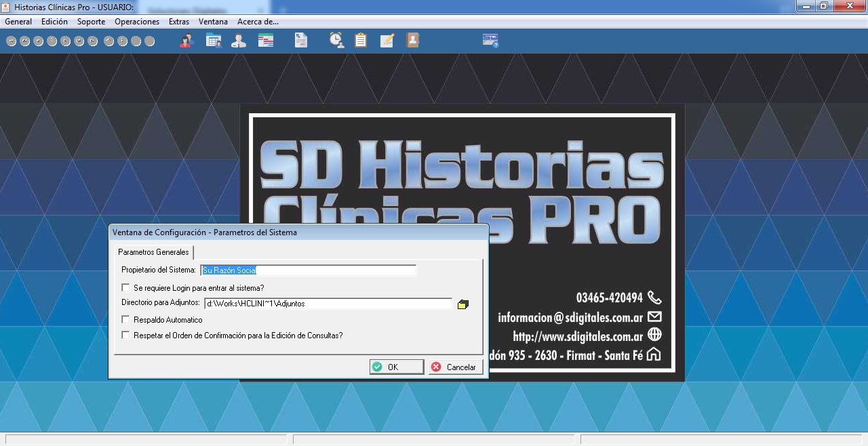Toggle the Respaldo Automatico checkbox

pos(125,319)
